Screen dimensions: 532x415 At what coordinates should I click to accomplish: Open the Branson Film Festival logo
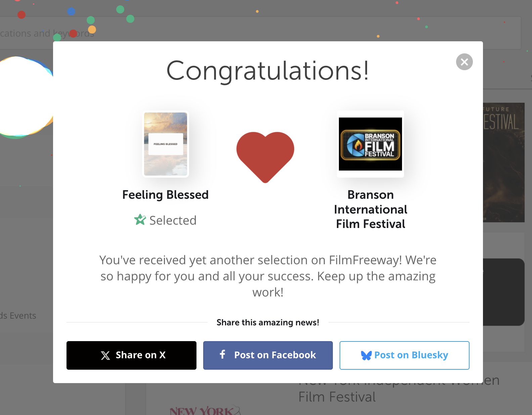pos(370,144)
